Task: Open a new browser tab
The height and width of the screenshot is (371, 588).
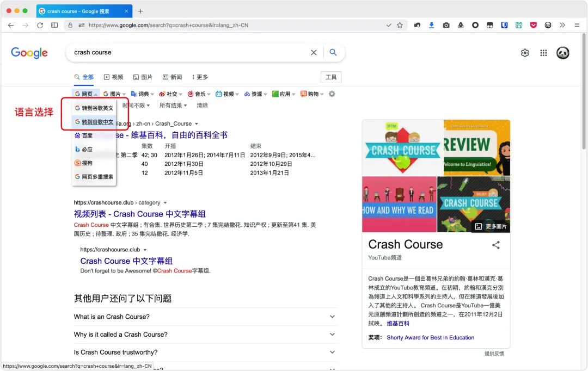Action: [140, 11]
